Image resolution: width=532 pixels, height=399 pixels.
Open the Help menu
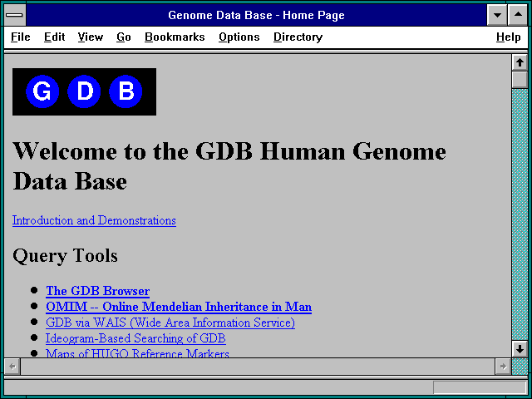508,37
